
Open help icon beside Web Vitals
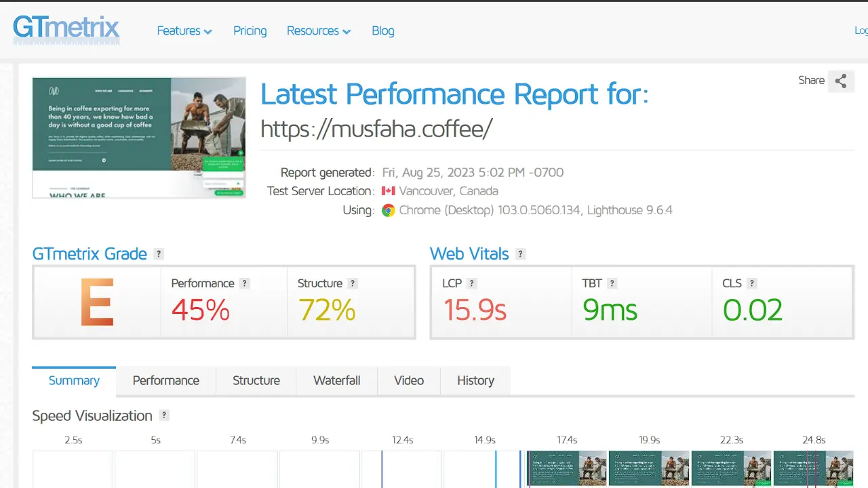pyautogui.click(x=520, y=254)
